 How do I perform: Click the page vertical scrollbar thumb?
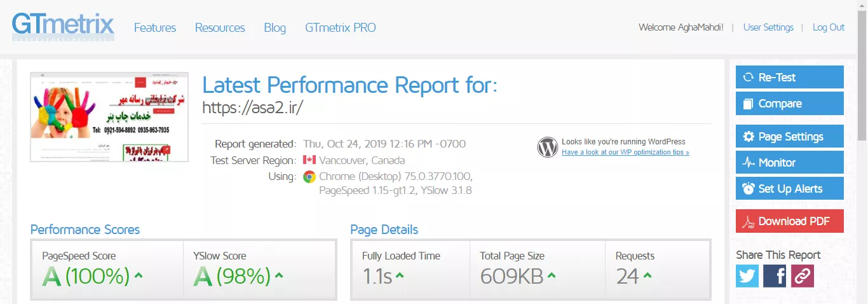click(862, 75)
